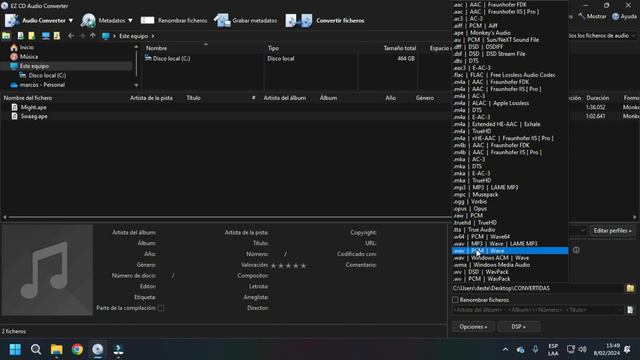
Task: Select the Might.ape file row
Action: click(33, 107)
